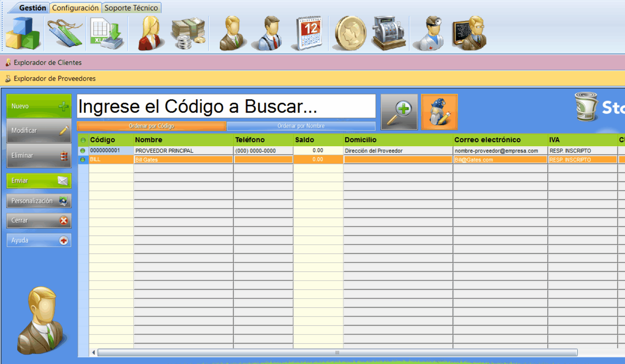
Task: Open the cash register icon
Action: [x=389, y=34]
